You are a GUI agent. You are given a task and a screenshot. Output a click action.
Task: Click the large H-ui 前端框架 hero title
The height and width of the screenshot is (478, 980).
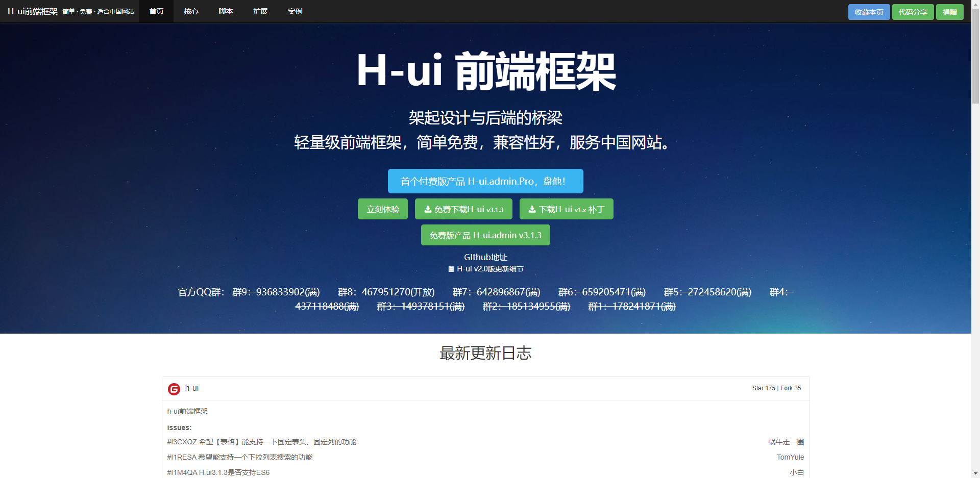[x=485, y=71]
